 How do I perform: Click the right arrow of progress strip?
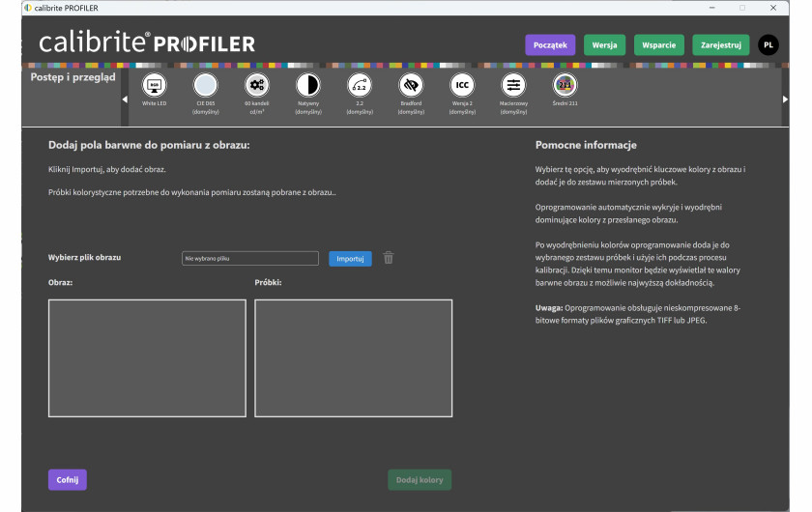785,99
